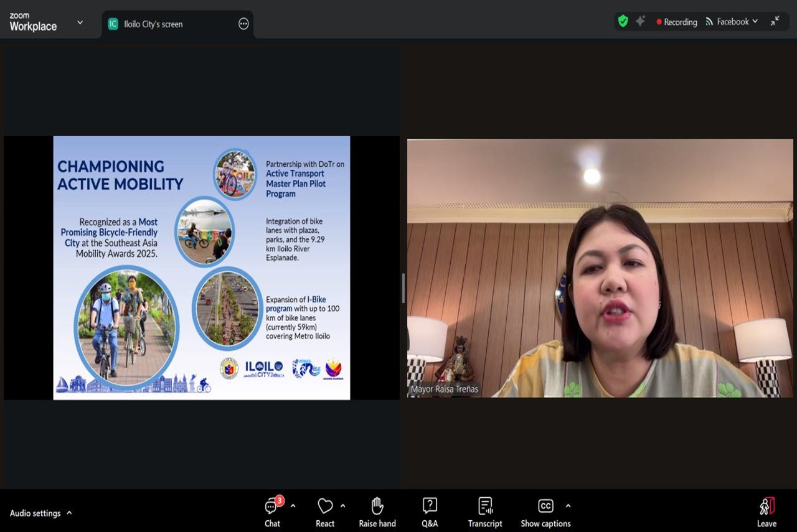The image size is (797, 532).
Task: Open the Chat panel
Action: tap(272, 512)
